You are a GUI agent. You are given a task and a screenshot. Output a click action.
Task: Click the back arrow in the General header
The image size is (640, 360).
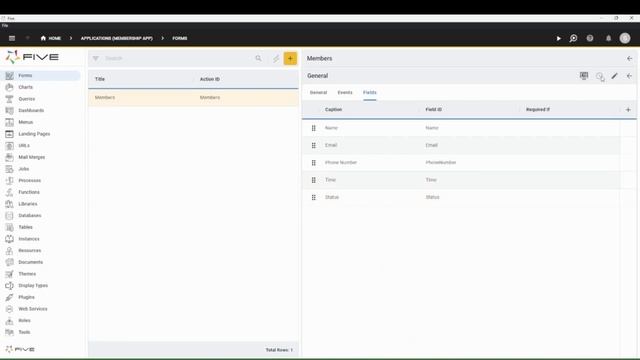click(x=629, y=76)
